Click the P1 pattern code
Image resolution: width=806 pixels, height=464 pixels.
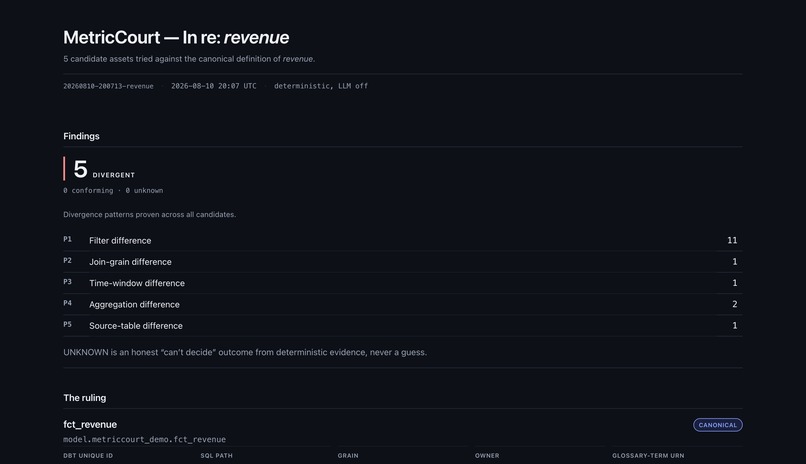67,239
